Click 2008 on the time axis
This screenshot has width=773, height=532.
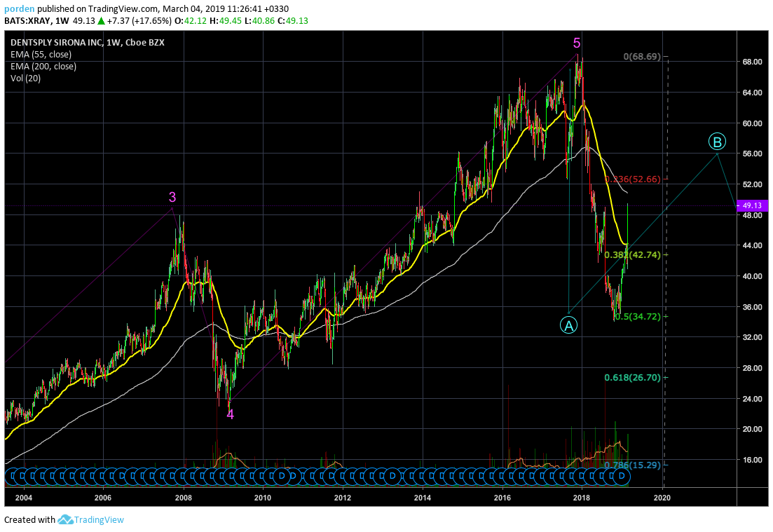(184, 498)
